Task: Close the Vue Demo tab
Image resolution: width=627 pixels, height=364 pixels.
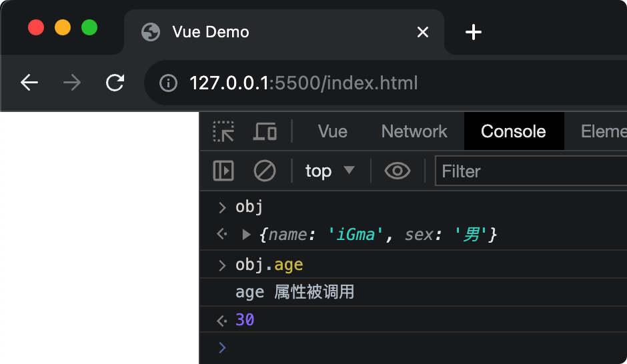Action: tap(422, 32)
